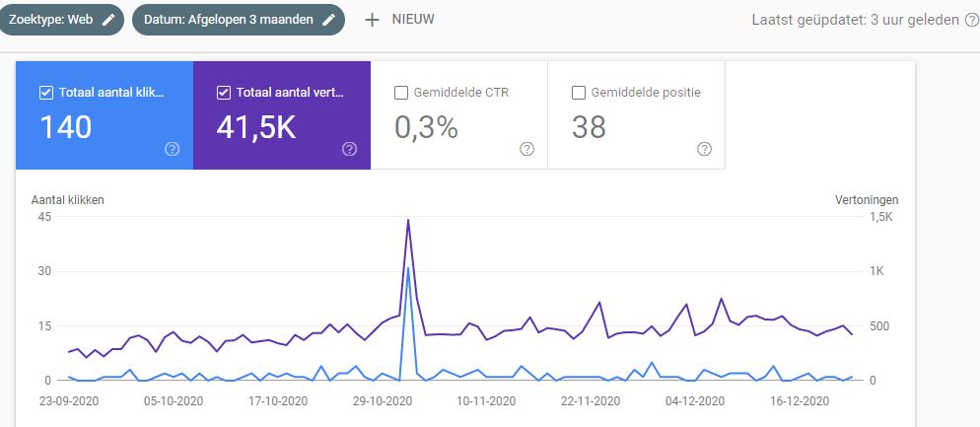The image size is (980, 427).
Task: Edit the Datum filter pencil icon
Action: pyautogui.click(x=328, y=20)
